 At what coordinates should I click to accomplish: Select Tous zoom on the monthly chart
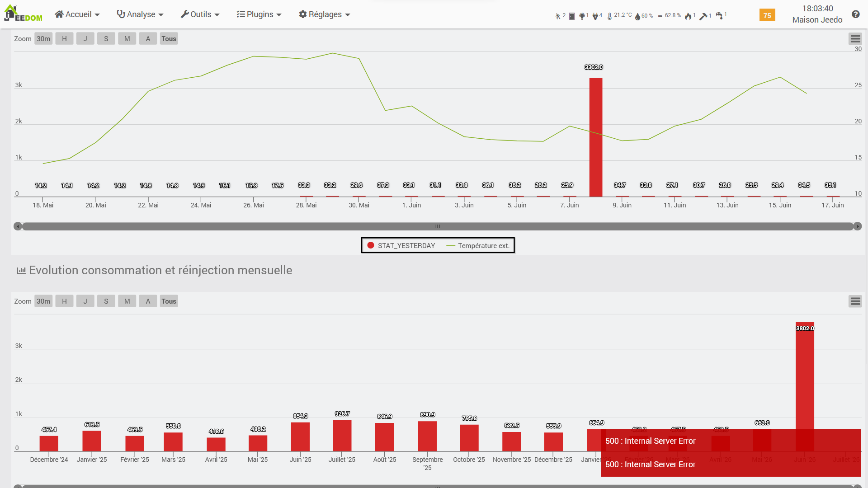coord(169,301)
